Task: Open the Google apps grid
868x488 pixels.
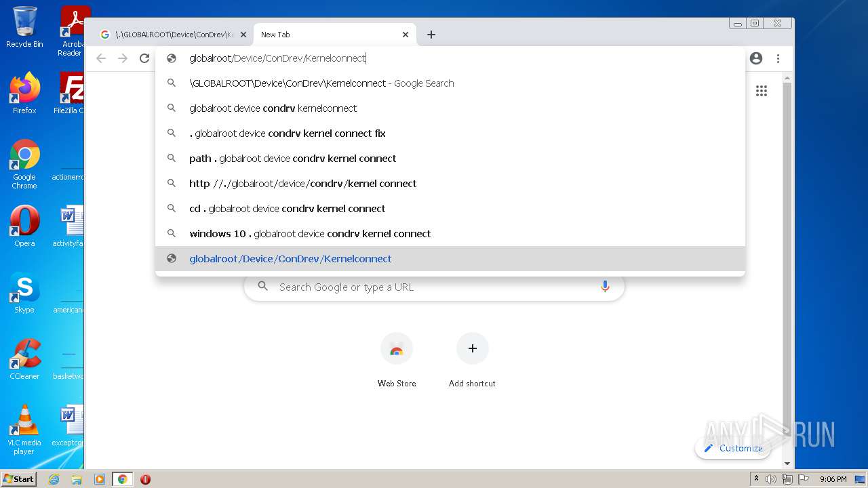Action: pos(762,91)
